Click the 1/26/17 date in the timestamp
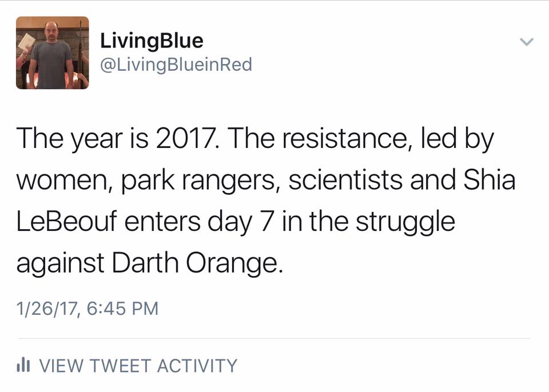Viewport: 549px width, 392px height. coord(46,309)
